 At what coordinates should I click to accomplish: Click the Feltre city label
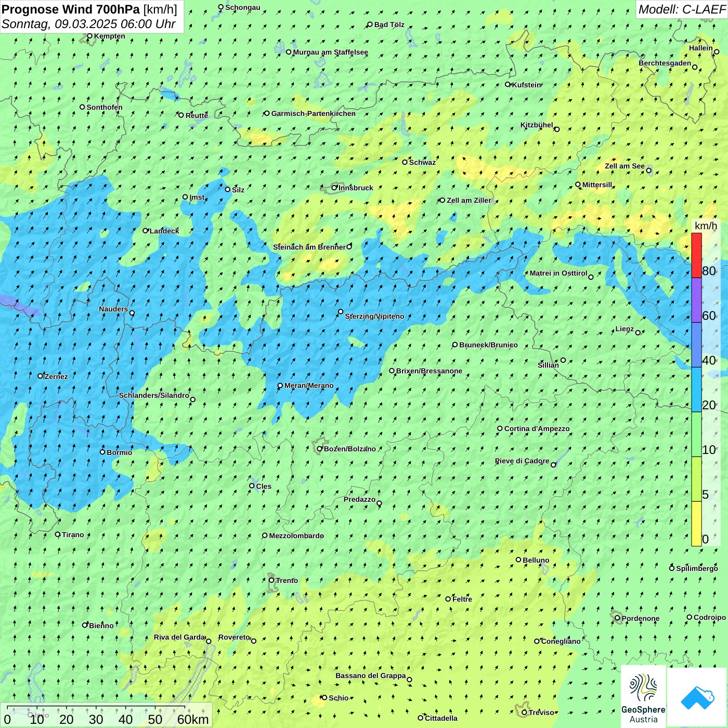[462, 599]
